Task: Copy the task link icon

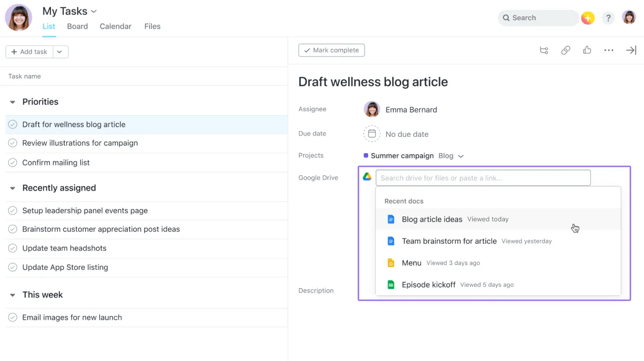Action: click(x=565, y=50)
